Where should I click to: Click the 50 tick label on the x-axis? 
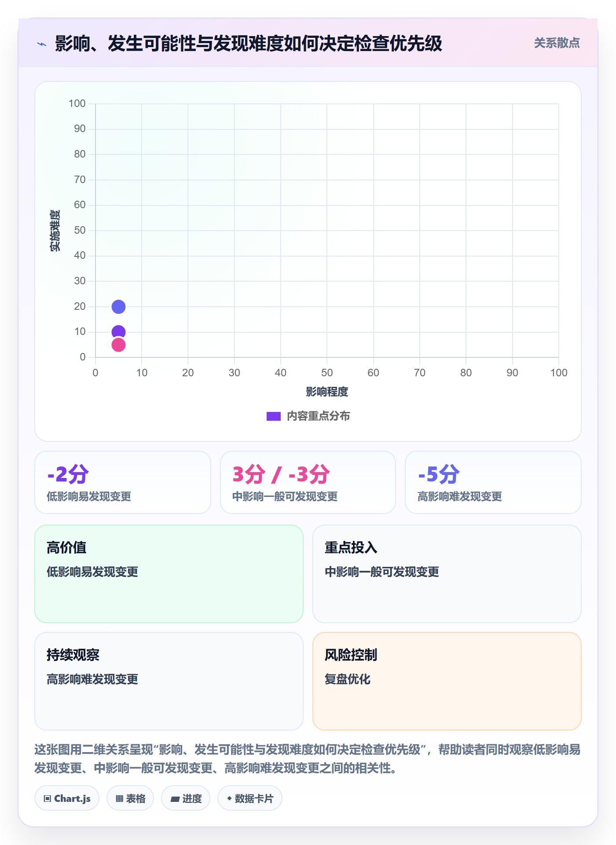pyautogui.click(x=327, y=373)
